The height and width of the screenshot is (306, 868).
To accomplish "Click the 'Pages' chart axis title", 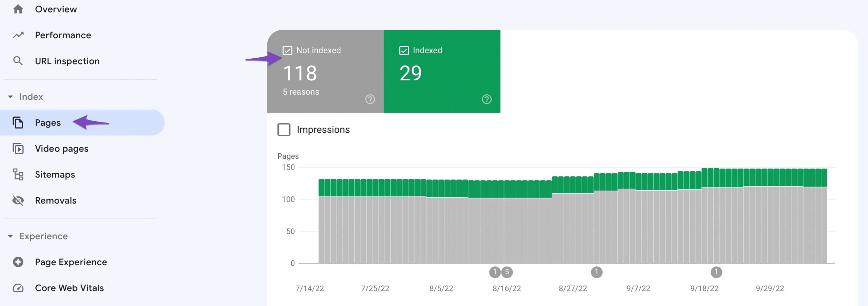I will [288, 156].
